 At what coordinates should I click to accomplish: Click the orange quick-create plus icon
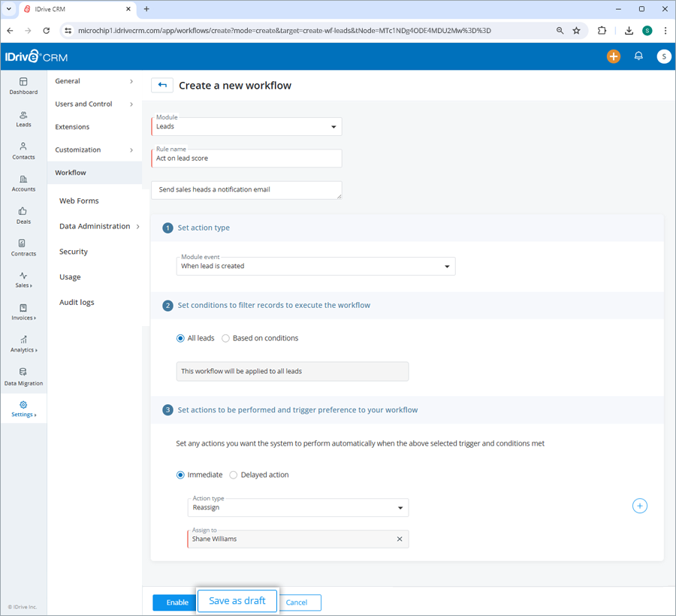(x=614, y=56)
